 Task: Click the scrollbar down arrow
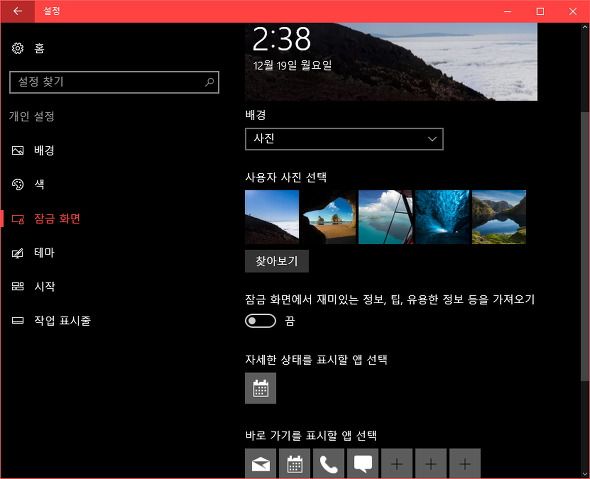(585, 474)
